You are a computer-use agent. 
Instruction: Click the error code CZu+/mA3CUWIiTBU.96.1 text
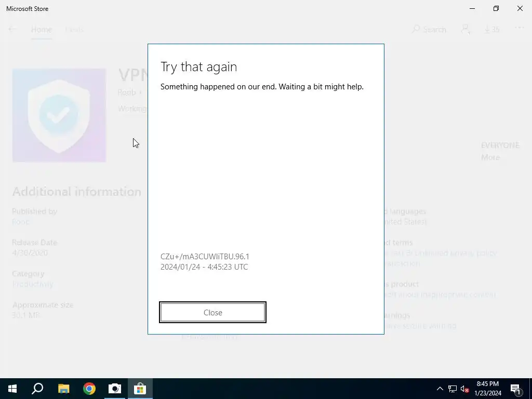click(x=205, y=257)
